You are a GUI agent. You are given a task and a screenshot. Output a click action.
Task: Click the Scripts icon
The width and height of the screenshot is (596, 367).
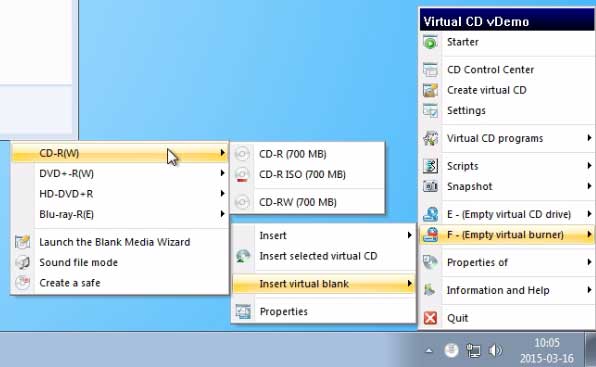pyautogui.click(x=430, y=166)
